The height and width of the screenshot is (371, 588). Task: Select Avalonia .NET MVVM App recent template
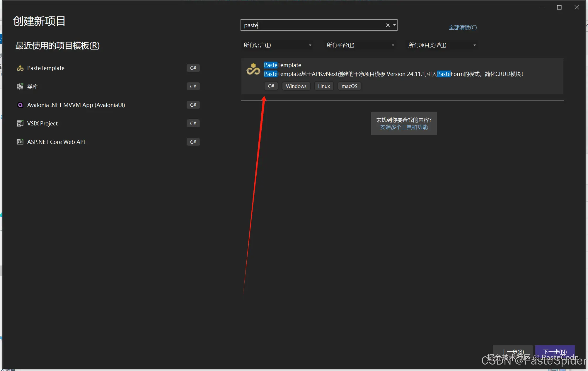tap(76, 105)
